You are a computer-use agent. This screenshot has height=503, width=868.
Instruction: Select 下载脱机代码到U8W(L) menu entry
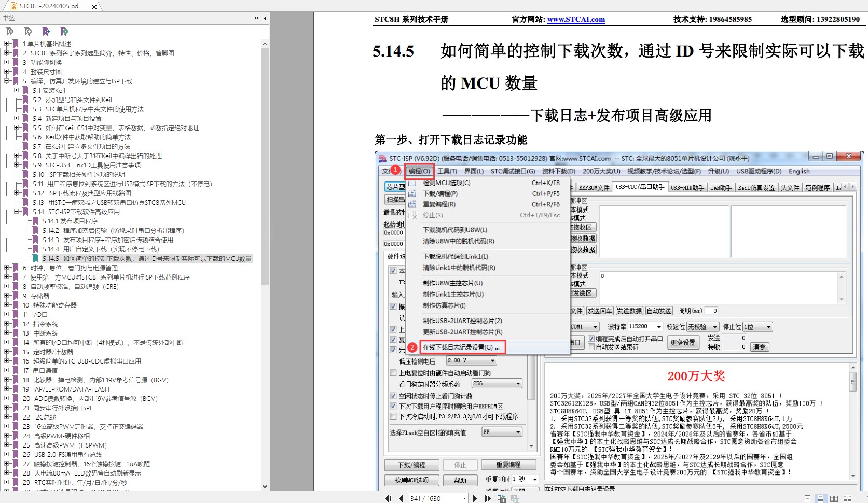[x=455, y=230]
